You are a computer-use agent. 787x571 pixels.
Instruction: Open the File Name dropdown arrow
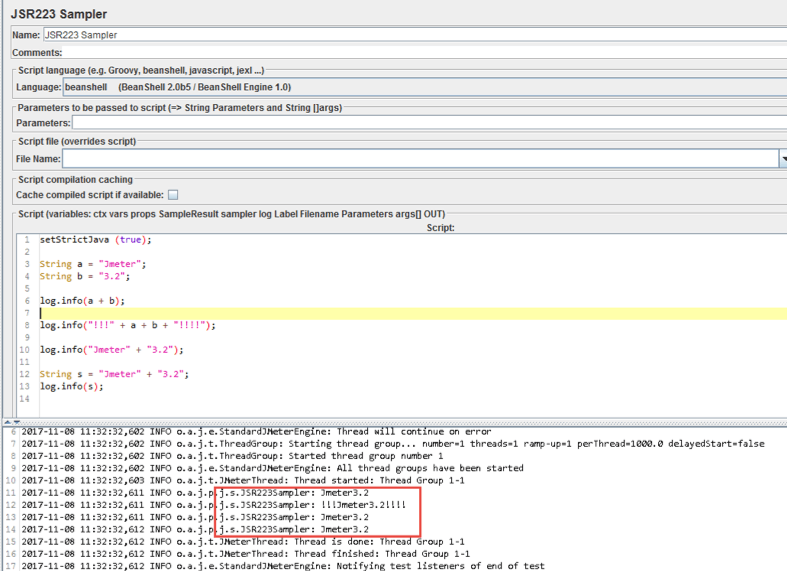tap(783, 159)
